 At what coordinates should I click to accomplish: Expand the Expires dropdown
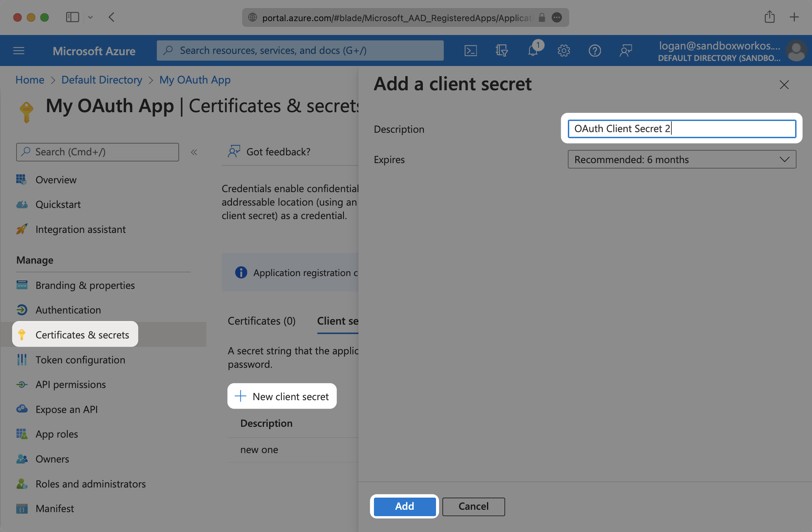pyautogui.click(x=681, y=159)
